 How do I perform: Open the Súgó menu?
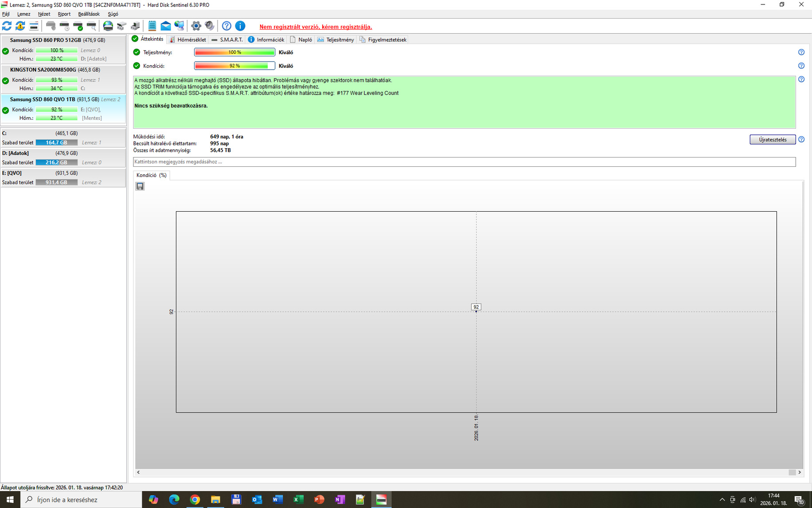pos(113,14)
